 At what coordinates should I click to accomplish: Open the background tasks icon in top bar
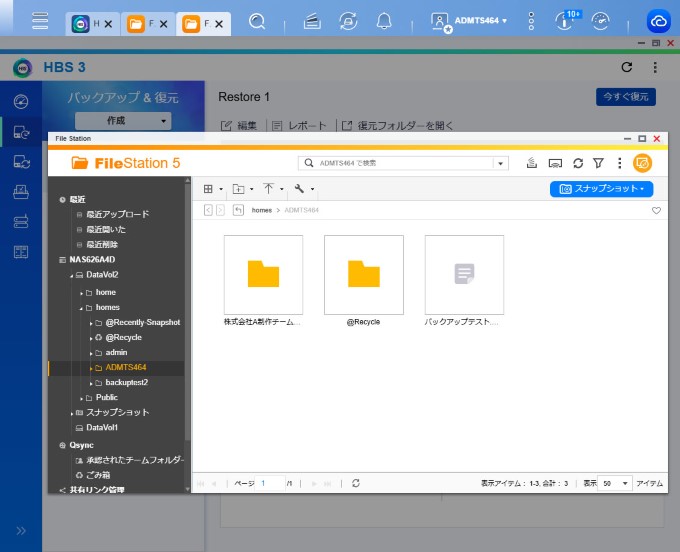tap(312, 21)
